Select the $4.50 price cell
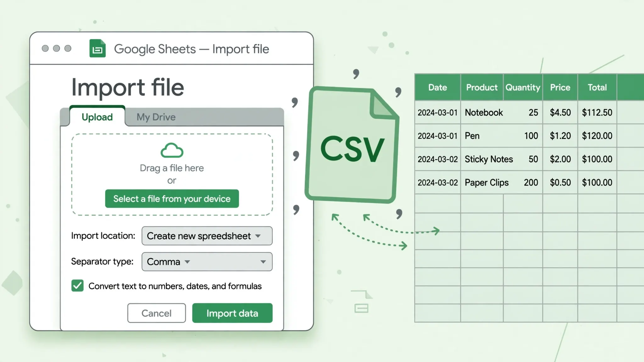Viewport: 644px width, 362px height. 560,112
